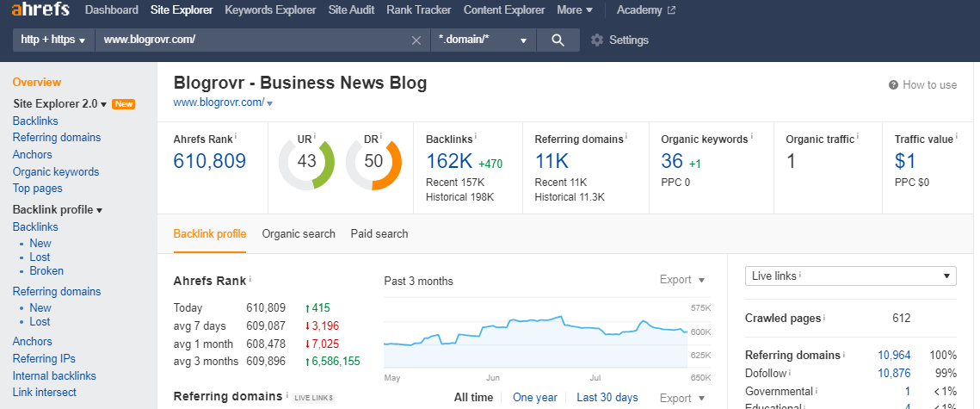Open the *.domain/* mode dropdown
Viewport: 980px width, 409px height.
(x=482, y=40)
